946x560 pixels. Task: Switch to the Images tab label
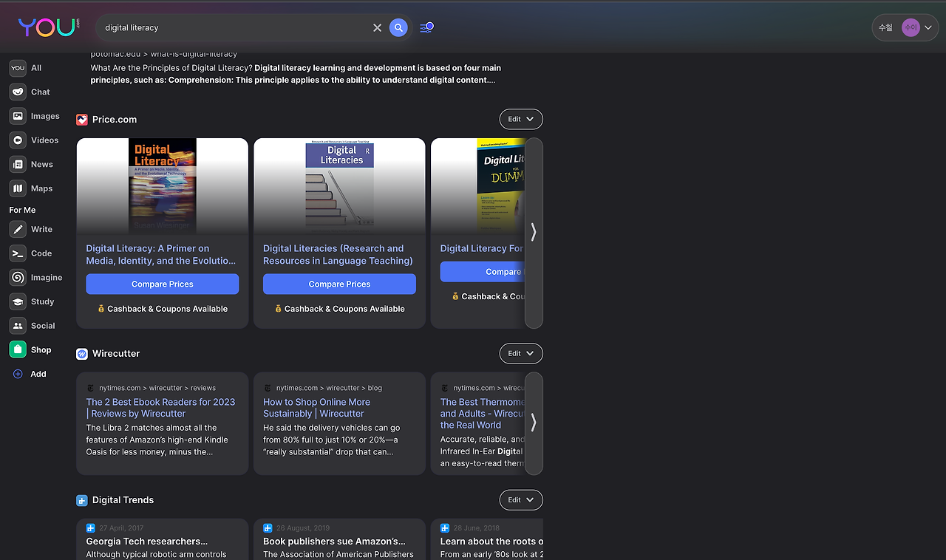click(x=45, y=116)
